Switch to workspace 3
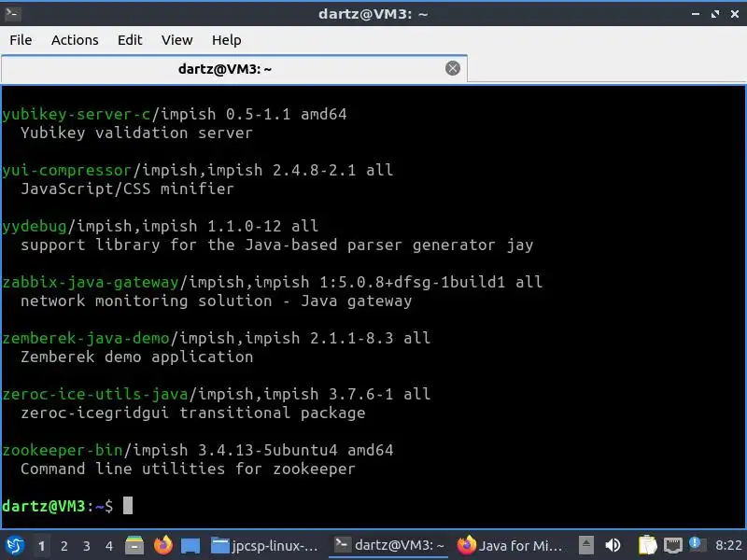The image size is (747, 560). pos(86,546)
